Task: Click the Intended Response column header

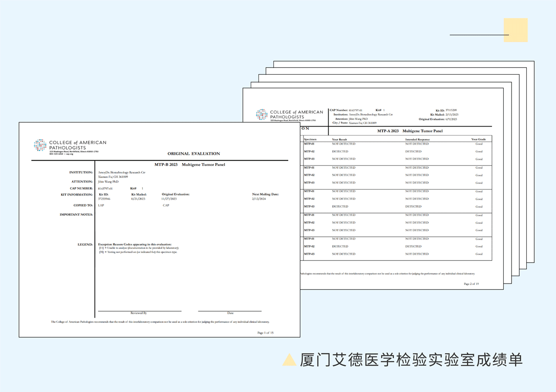Action: (417, 139)
